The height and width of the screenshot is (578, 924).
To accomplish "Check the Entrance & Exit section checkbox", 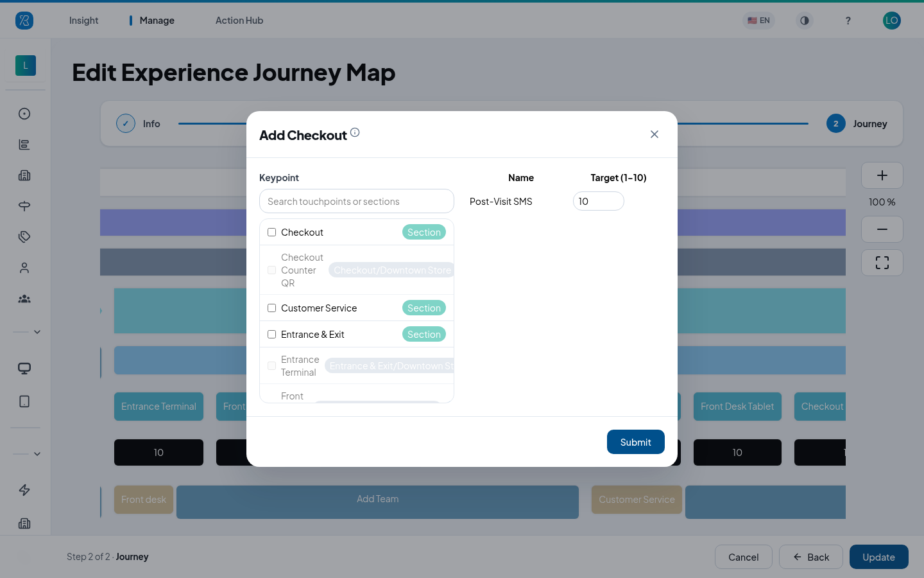I will pyautogui.click(x=272, y=335).
